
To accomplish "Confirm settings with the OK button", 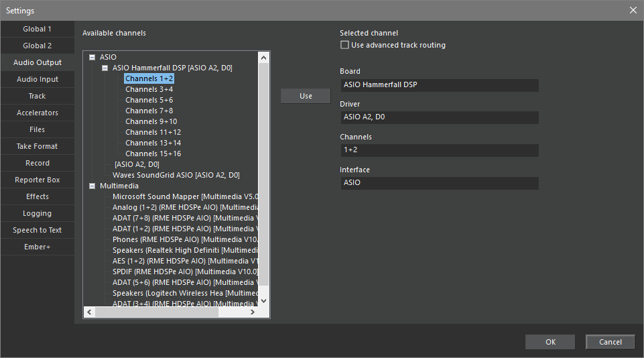I will 550,342.
